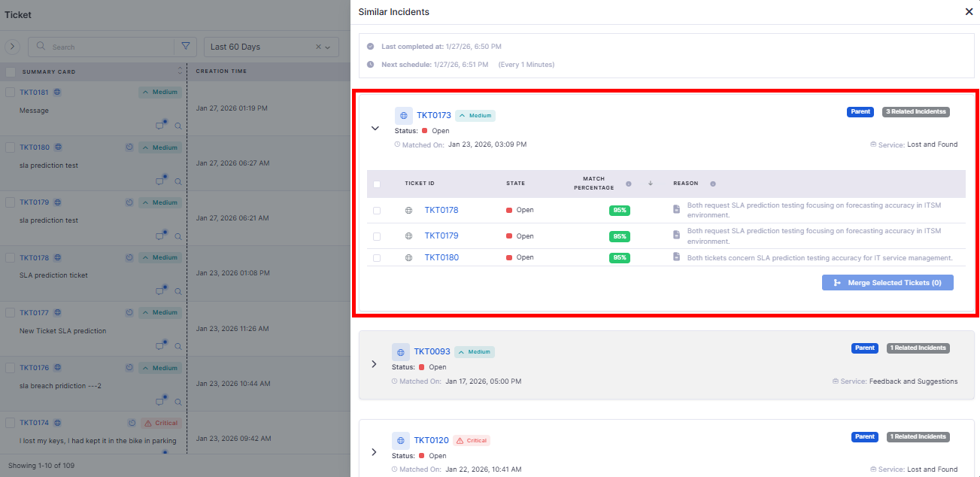Image resolution: width=980 pixels, height=477 pixels.
Task: Collapse the TKT0173 incident group
Action: click(375, 129)
